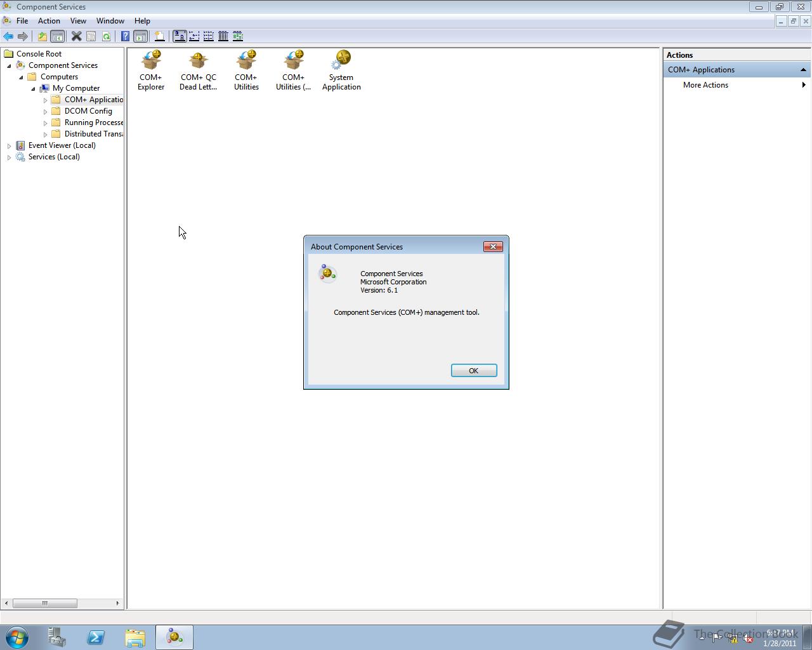The width and height of the screenshot is (812, 650).
Task: Expand the COM+ Applications tree node
Action: [x=46, y=100]
